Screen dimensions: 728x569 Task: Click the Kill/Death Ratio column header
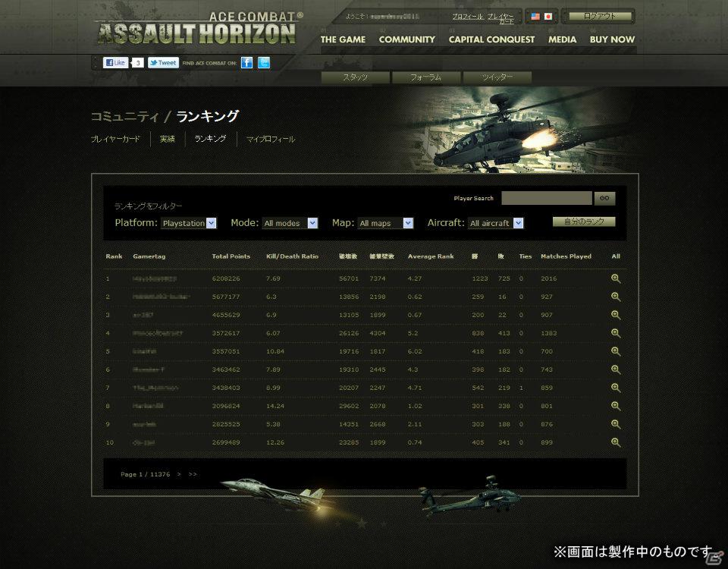point(292,256)
